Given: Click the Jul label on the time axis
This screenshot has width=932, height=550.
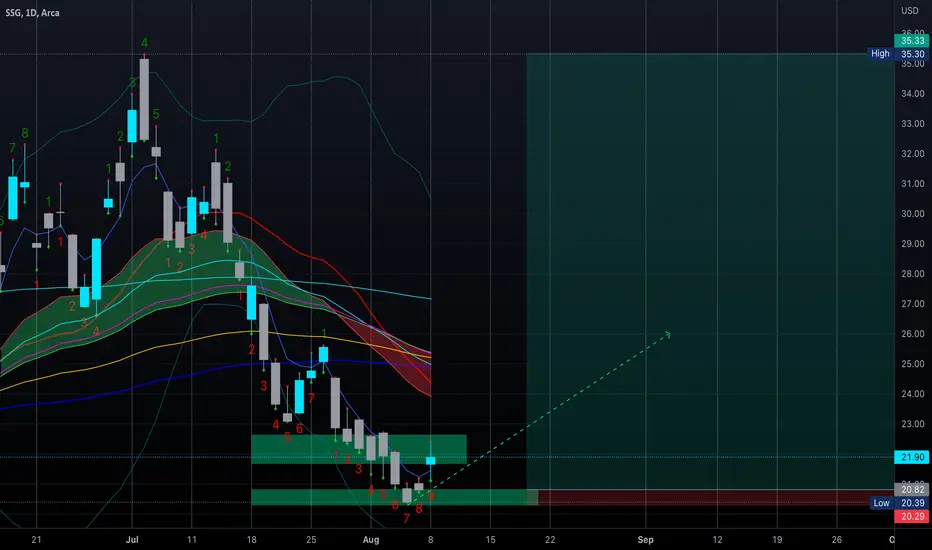Looking at the screenshot, I should point(132,539).
